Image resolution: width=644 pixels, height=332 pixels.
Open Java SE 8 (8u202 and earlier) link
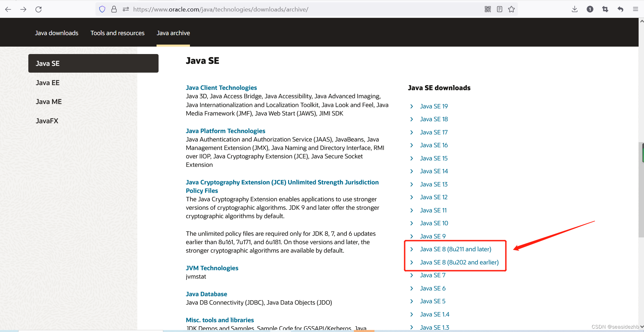pyautogui.click(x=459, y=262)
